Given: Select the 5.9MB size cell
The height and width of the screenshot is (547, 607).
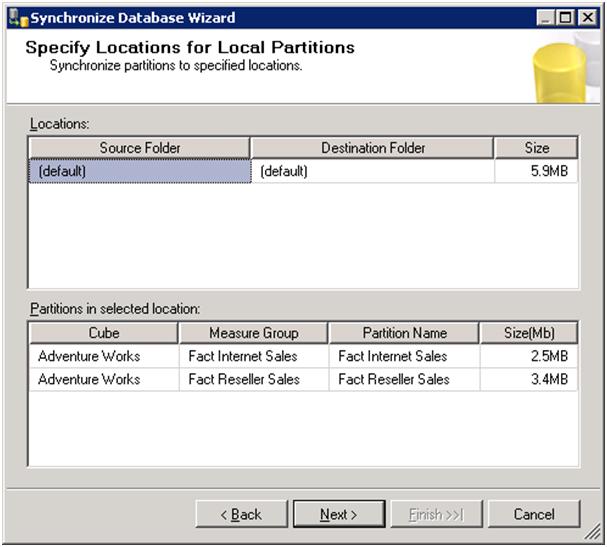Looking at the screenshot, I should coord(536,171).
